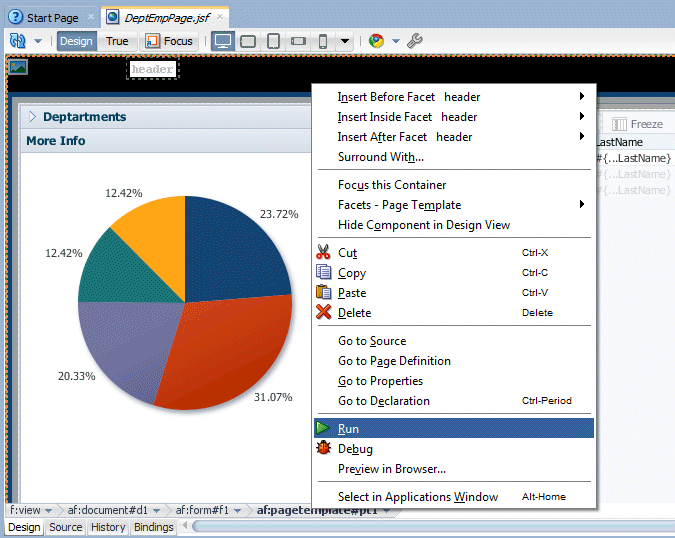Select first #{...LastName} table cell
675x538 pixels.
click(x=636, y=158)
